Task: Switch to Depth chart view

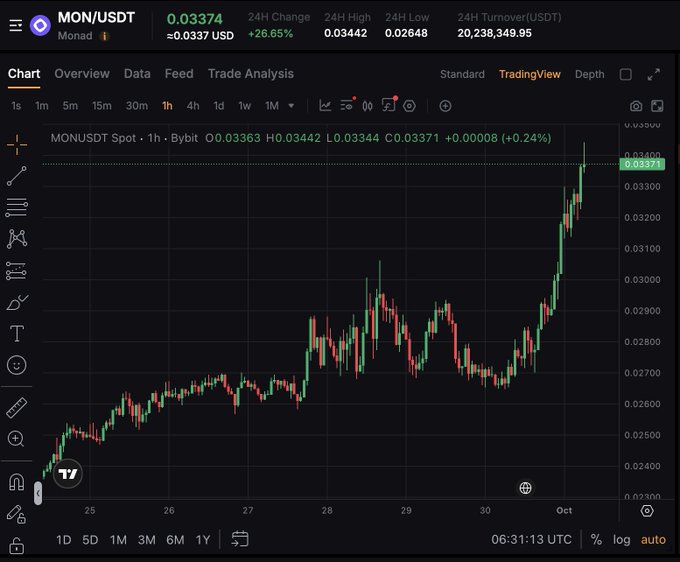Action: 589,75
